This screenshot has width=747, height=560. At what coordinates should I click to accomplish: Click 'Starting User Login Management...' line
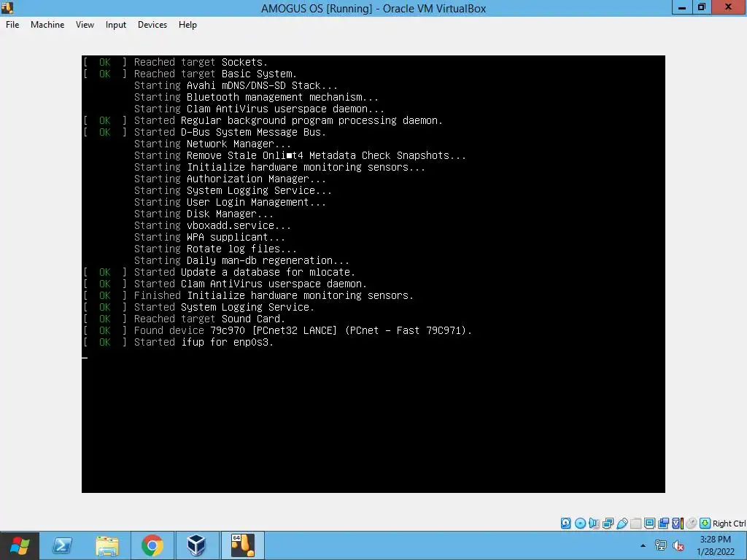point(230,203)
